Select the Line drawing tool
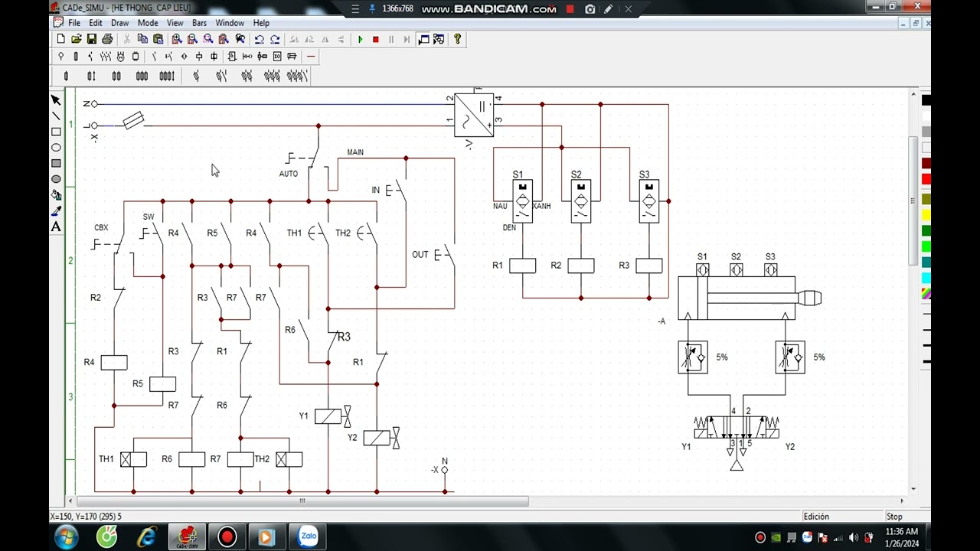Screen dimensions: 980x551 tap(56, 116)
